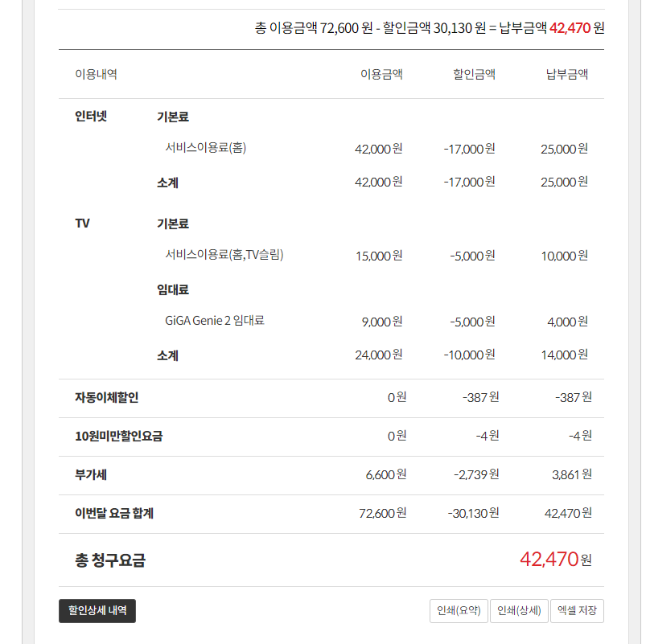Viewport: 646px width, 644px height.
Task: Click the 이번달 요금 합계 label
Action: click(x=113, y=513)
